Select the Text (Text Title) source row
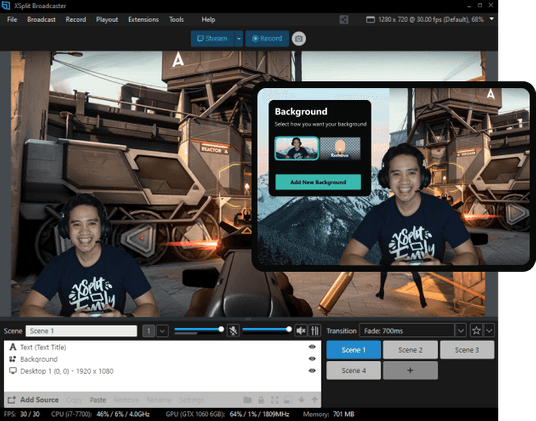This screenshot has height=421, width=536. click(163, 347)
